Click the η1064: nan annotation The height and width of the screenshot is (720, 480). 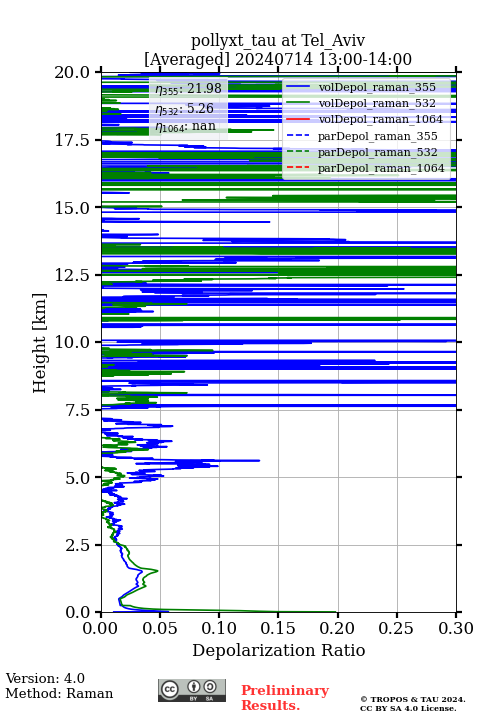[x=186, y=126]
